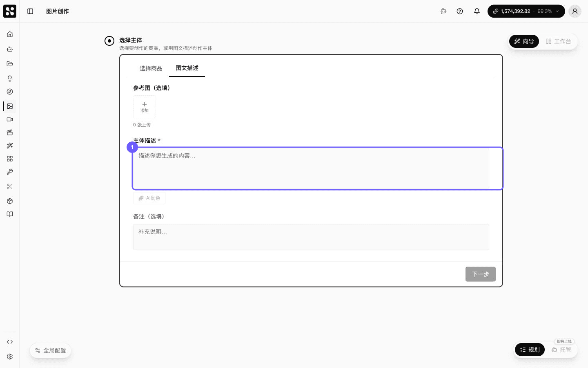Open the cube package icon
588x368 pixels.
(10, 201)
